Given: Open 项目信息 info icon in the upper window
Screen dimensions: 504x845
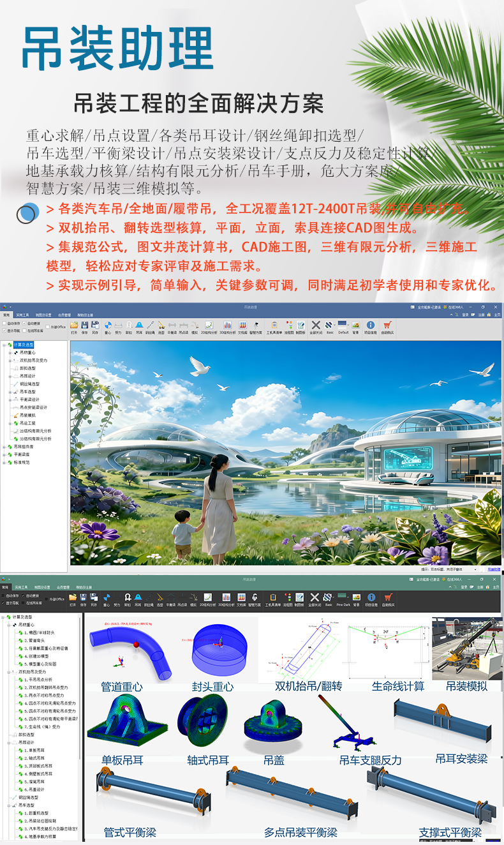Looking at the screenshot, I should point(370,325).
